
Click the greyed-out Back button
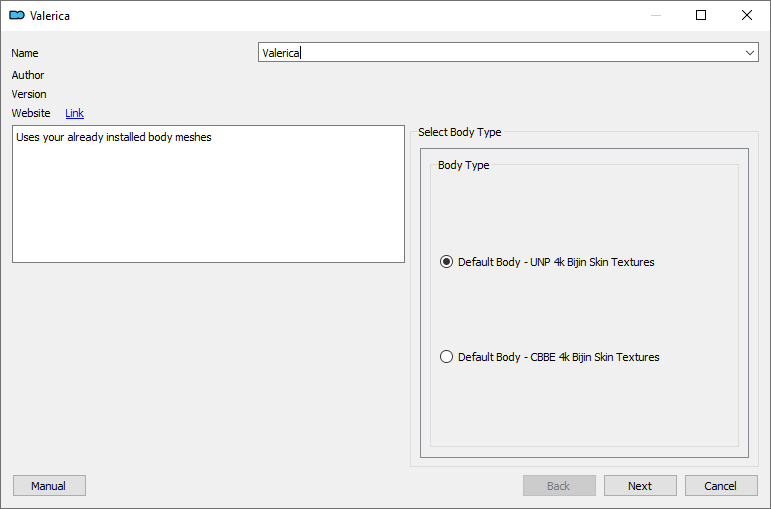click(x=559, y=485)
